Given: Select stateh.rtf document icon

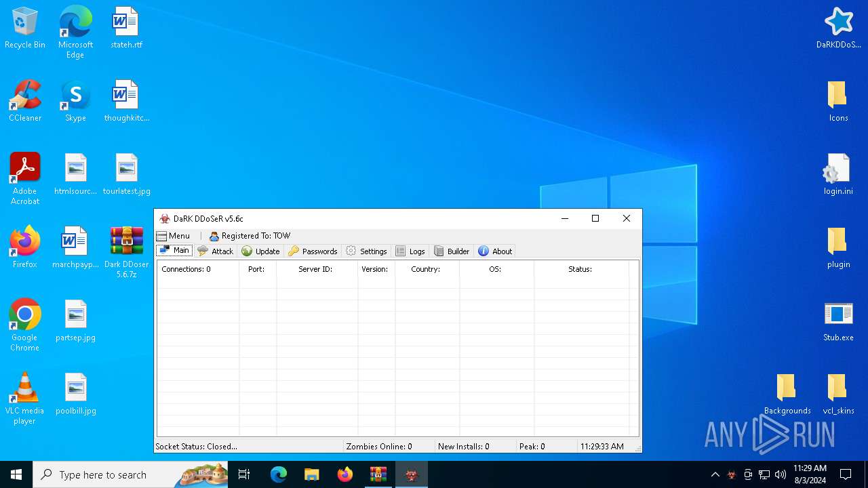Looking at the screenshot, I should coord(126,28).
